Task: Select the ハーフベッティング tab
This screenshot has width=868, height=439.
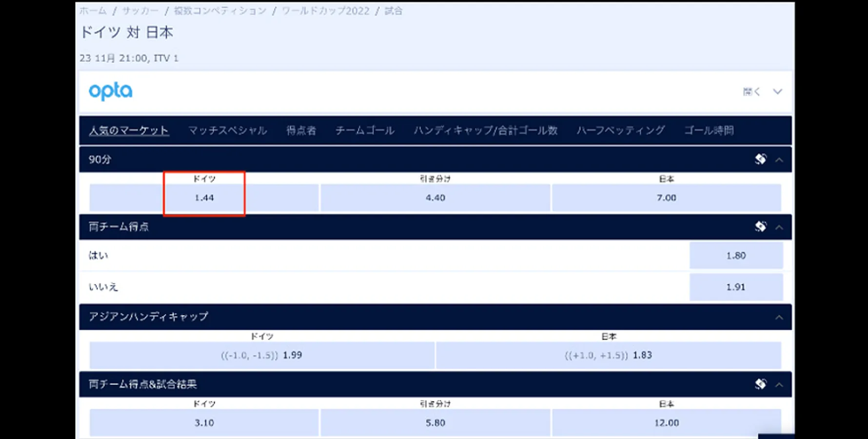Action: click(x=621, y=130)
